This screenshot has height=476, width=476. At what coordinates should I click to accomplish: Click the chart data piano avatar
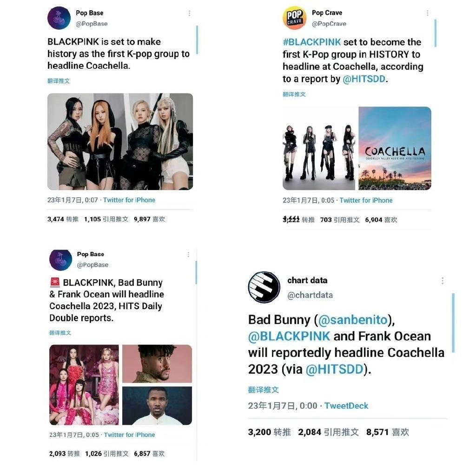click(x=264, y=287)
